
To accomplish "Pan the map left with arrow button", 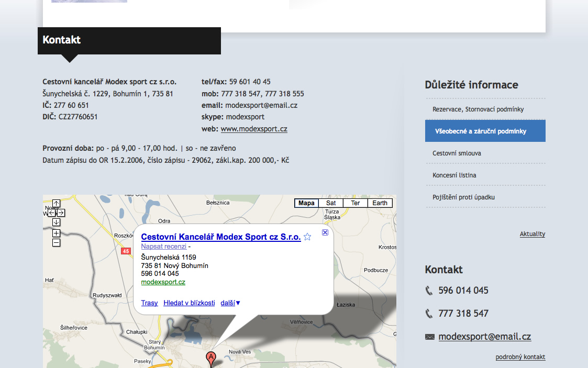I will (x=52, y=213).
